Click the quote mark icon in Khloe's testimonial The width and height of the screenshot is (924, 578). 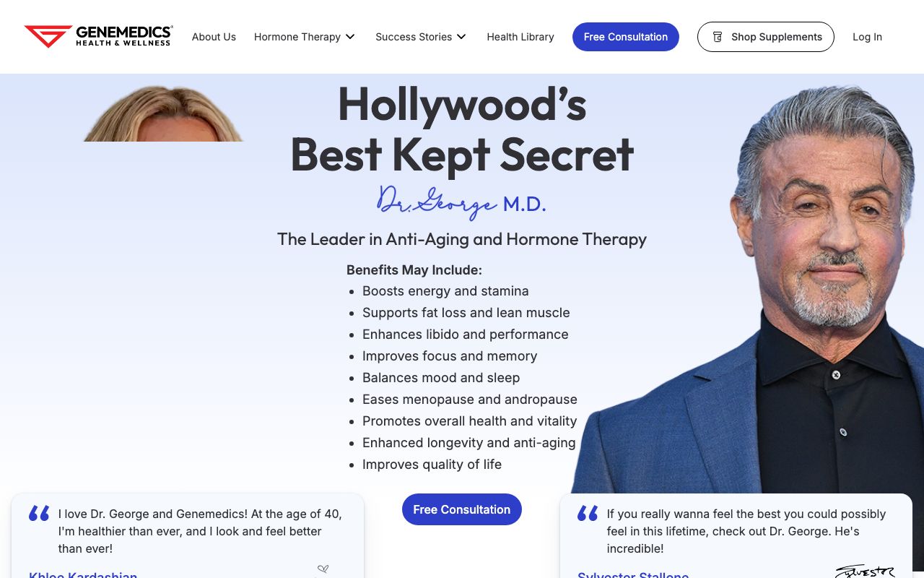[39, 514]
